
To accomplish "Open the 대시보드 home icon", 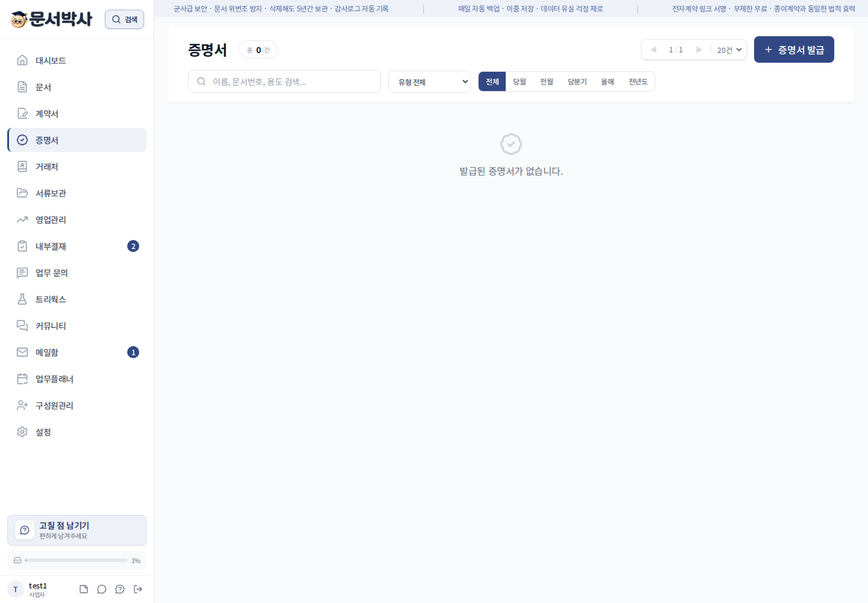I will 22,60.
